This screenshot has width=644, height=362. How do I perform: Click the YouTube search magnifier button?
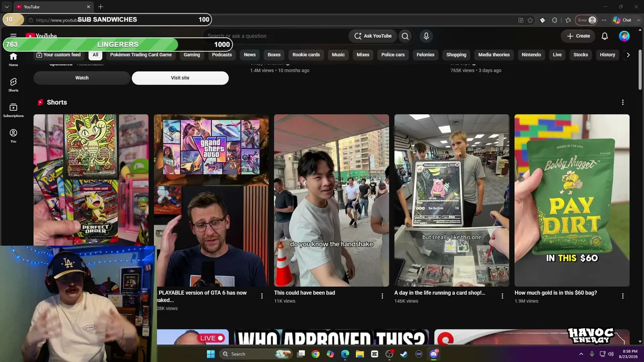pos(405,36)
